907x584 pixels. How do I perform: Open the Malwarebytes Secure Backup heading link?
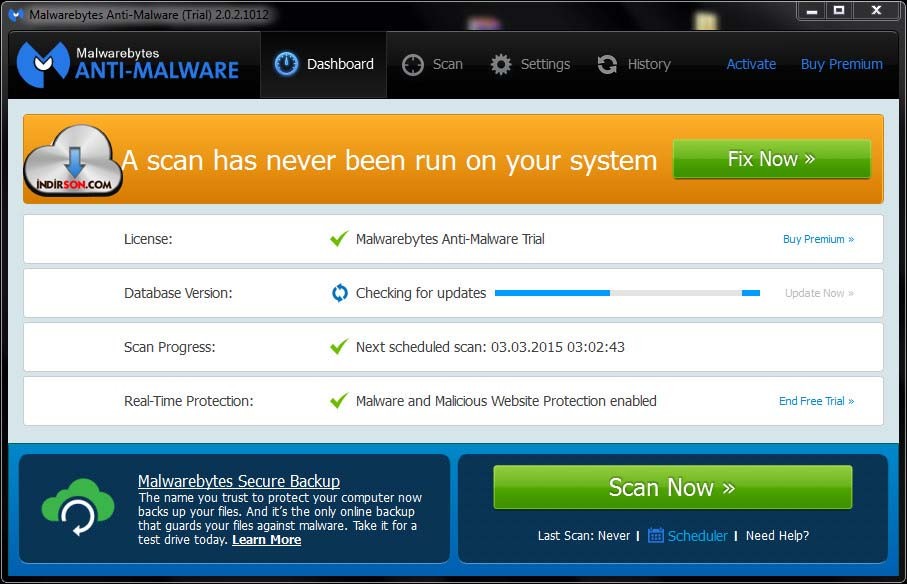[239, 481]
